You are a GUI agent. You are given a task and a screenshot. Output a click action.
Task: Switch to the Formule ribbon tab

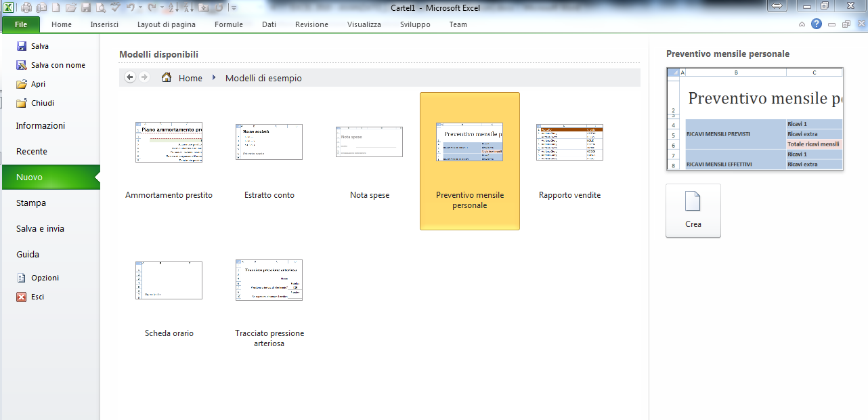click(229, 24)
